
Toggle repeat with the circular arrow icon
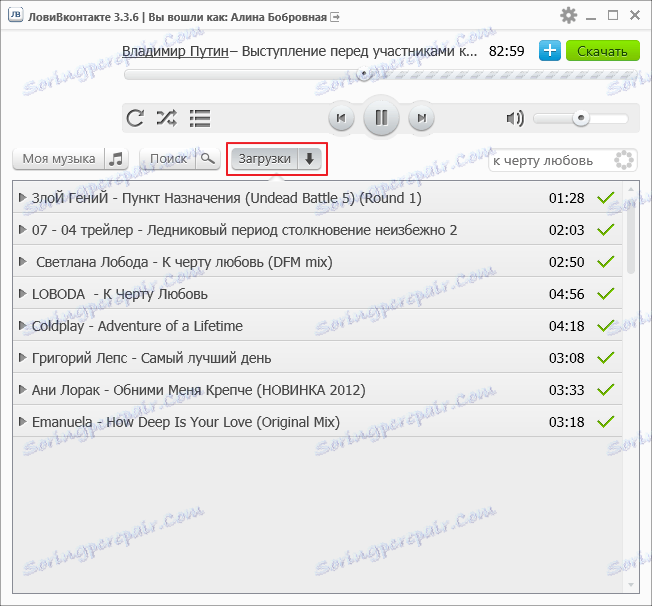(x=135, y=118)
